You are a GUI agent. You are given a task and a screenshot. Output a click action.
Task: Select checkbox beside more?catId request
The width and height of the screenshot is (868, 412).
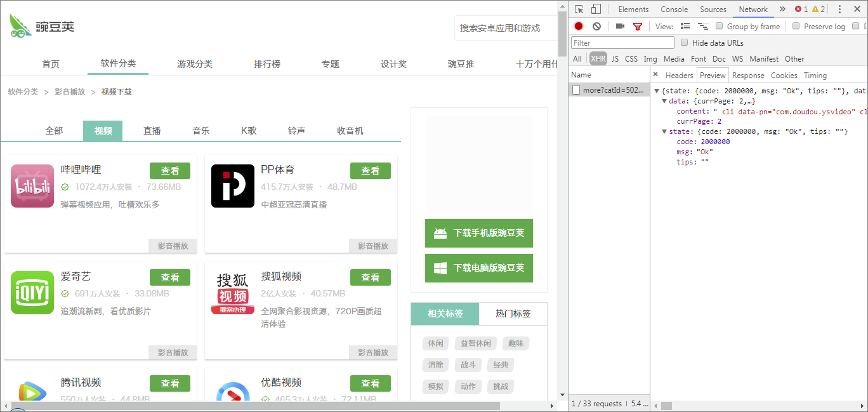click(x=576, y=90)
